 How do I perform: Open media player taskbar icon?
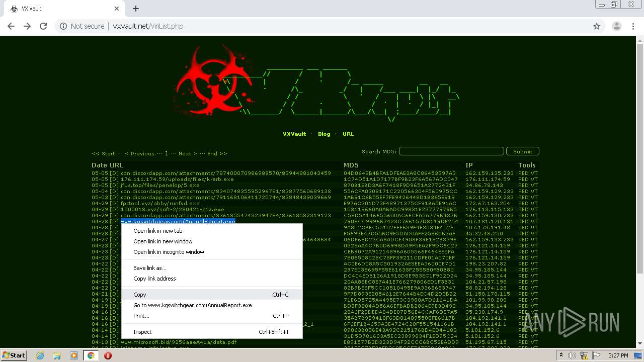pos(74,355)
